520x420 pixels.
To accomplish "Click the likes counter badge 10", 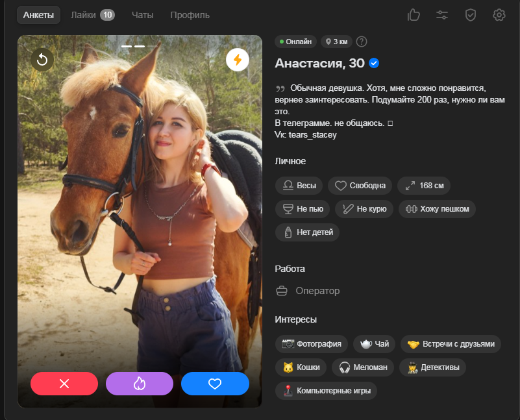I will tap(108, 15).
